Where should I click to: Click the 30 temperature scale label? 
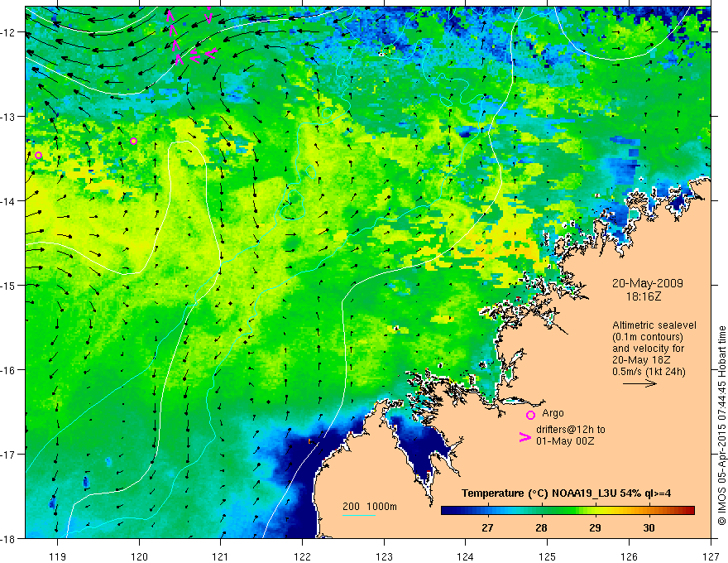point(649,527)
